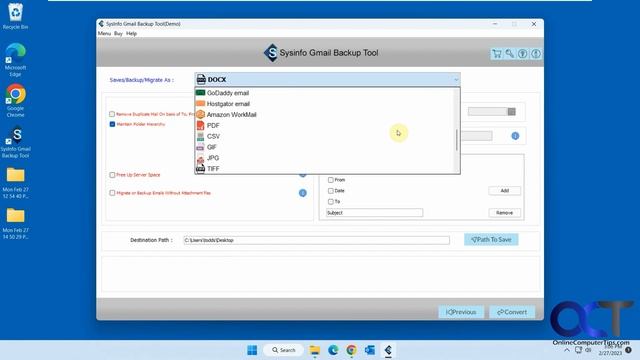Enable Free Up Server Space checkbox
Screen dimensions: 640x360
(112, 175)
